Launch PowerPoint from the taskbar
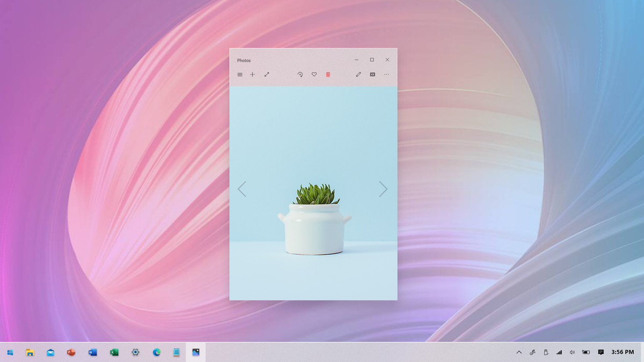Image resolution: width=644 pixels, height=362 pixels. click(x=71, y=352)
